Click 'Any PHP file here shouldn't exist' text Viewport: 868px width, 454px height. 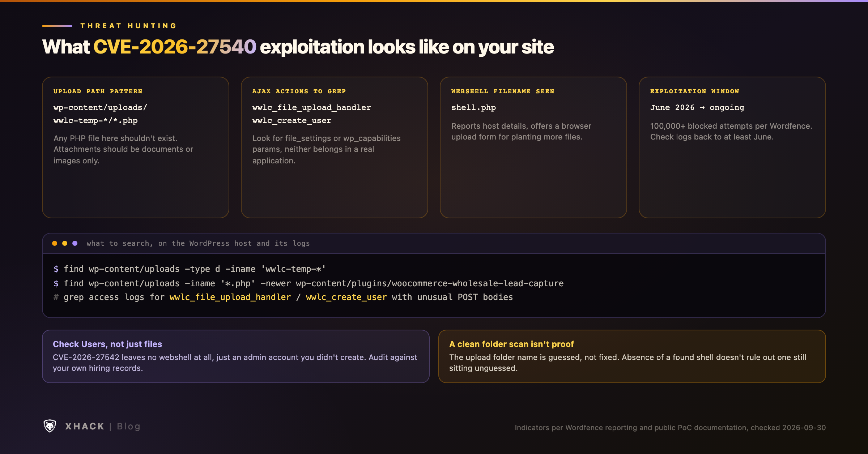(123, 149)
